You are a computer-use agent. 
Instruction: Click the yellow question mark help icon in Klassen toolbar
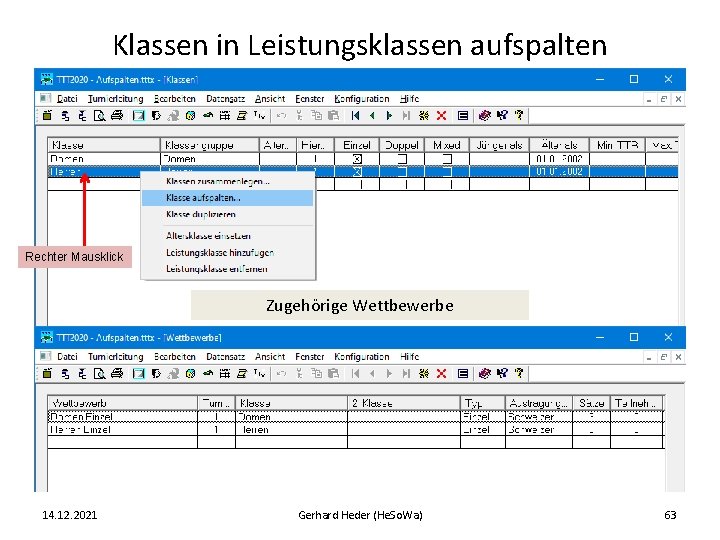click(519, 116)
